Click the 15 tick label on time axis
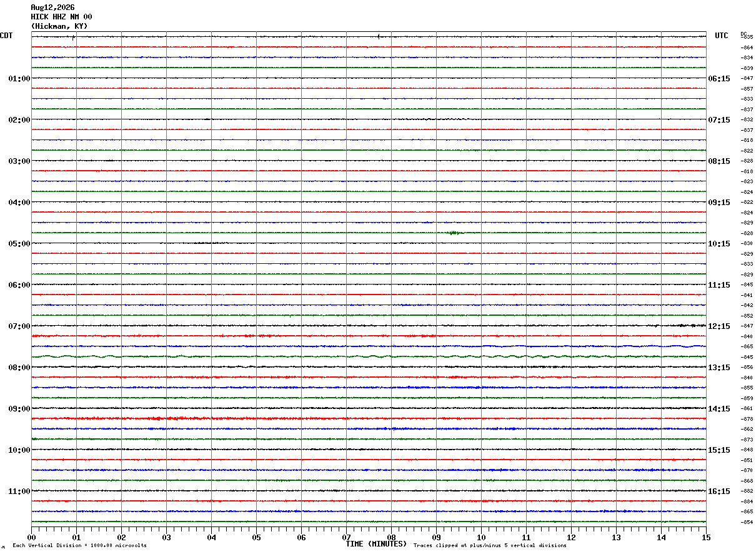 (705, 537)
